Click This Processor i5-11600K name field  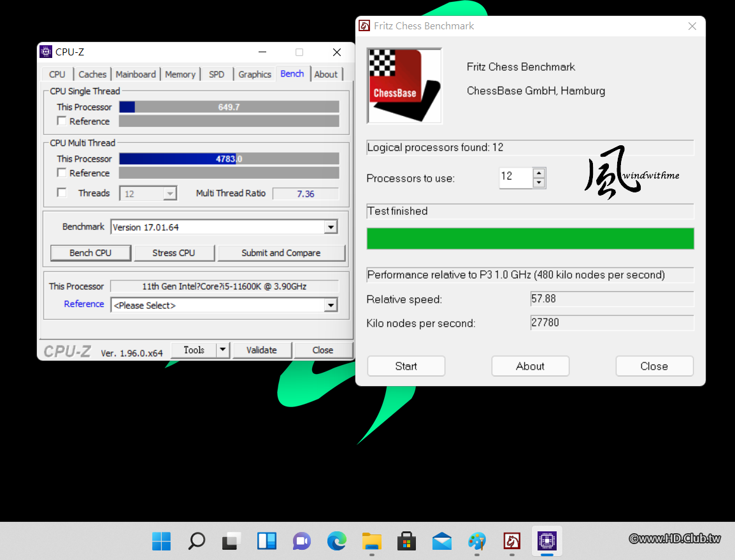click(224, 286)
